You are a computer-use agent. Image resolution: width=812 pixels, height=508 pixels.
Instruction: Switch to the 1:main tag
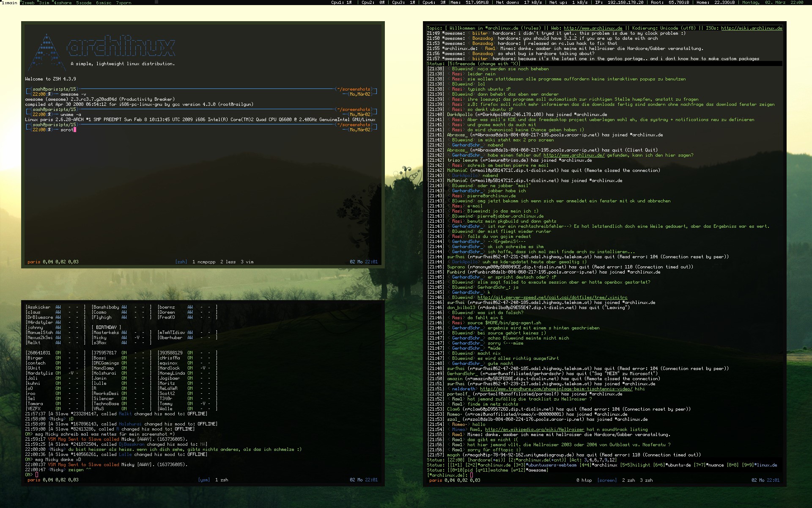pyautogui.click(x=9, y=3)
